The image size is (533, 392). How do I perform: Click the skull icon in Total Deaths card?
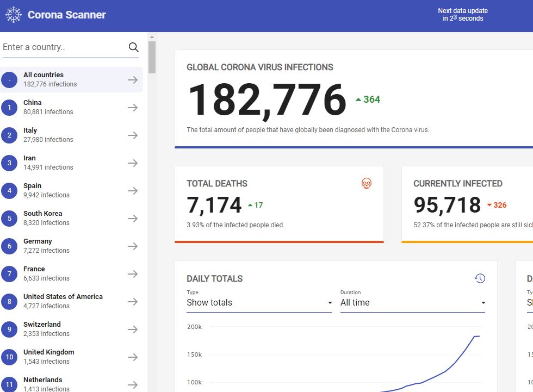click(x=367, y=184)
